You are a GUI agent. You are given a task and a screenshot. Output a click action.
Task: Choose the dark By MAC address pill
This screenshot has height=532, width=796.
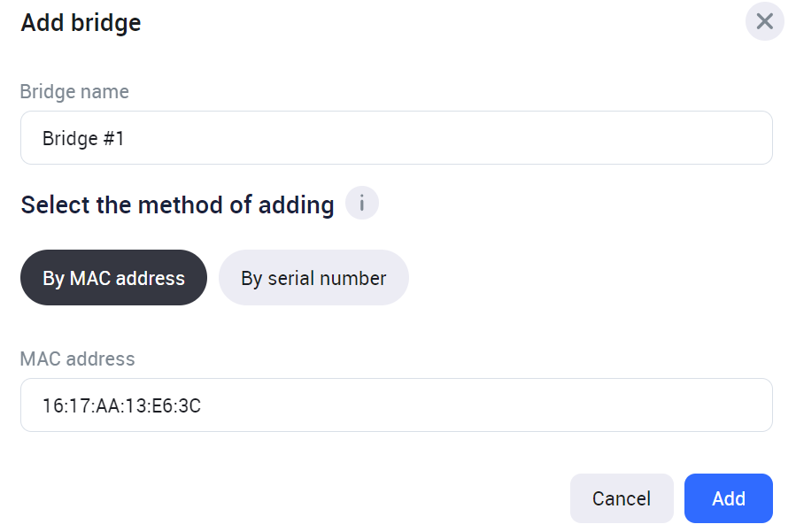click(113, 278)
